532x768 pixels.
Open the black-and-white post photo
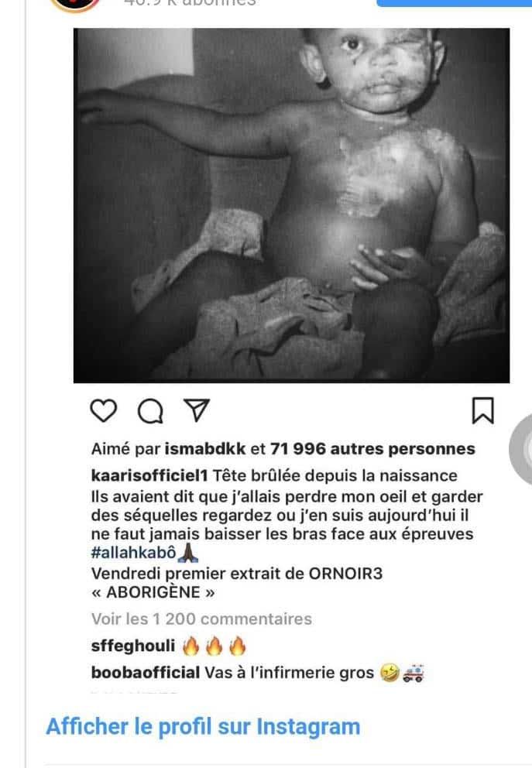coord(291,205)
